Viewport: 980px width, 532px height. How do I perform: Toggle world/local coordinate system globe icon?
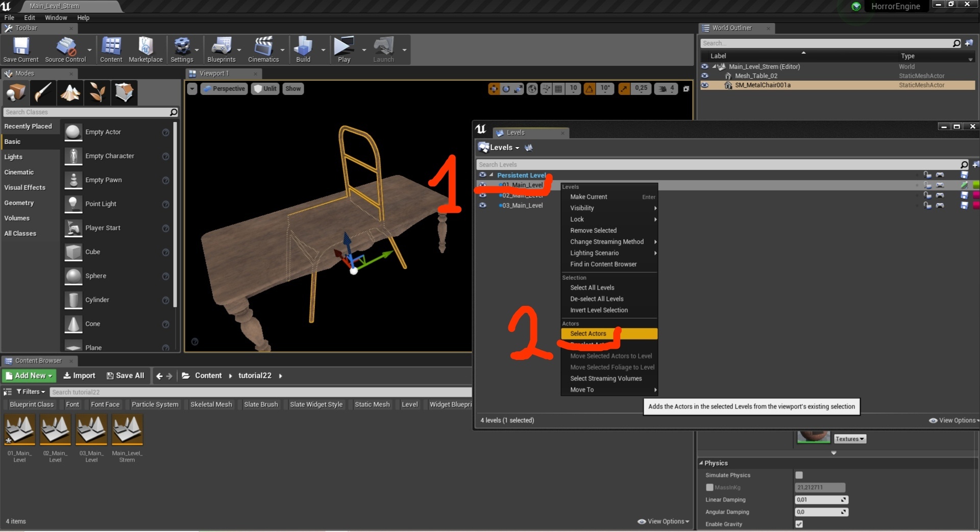point(532,89)
